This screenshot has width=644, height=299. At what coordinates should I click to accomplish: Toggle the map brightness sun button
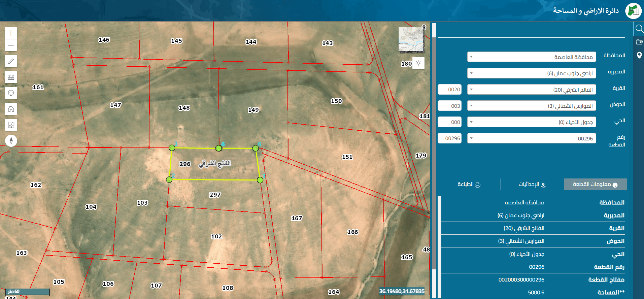click(x=418, y=63)
